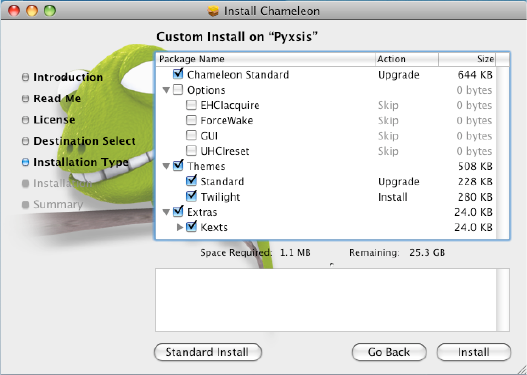Image resolution: width=527 pixels, height=375 pixels.
Task: Click the blue Installation Type bullet
Action: pyautogui.click(x=26, y=162)
